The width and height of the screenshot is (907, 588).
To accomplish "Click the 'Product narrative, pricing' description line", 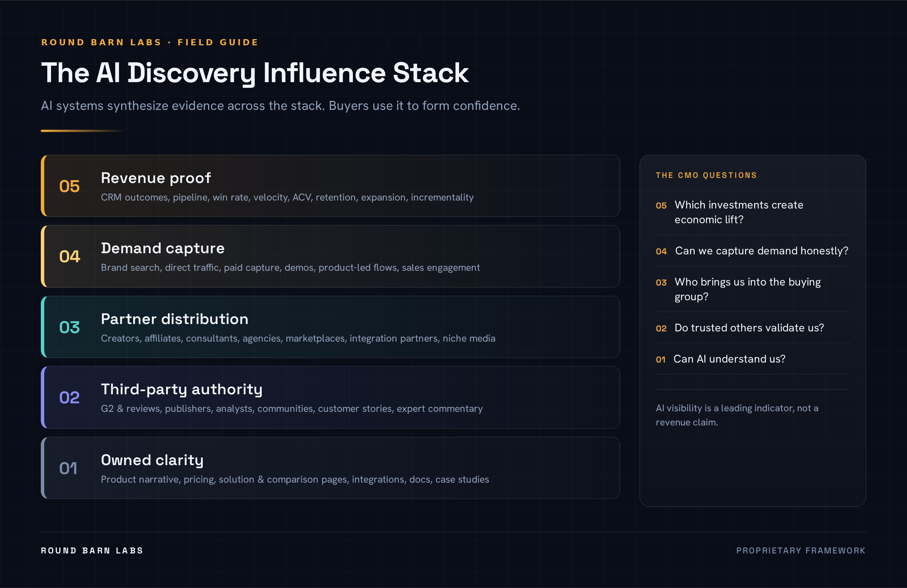I will (294, 479).
